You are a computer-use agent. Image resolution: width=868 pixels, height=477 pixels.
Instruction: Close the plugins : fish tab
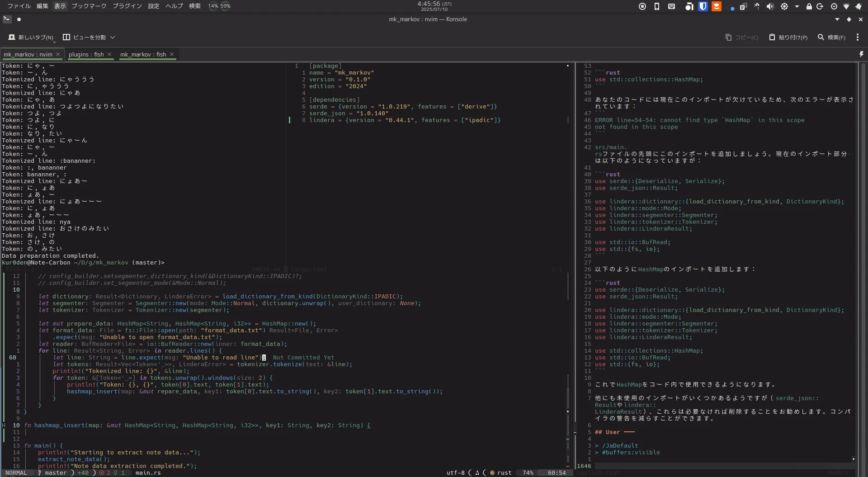109,54
